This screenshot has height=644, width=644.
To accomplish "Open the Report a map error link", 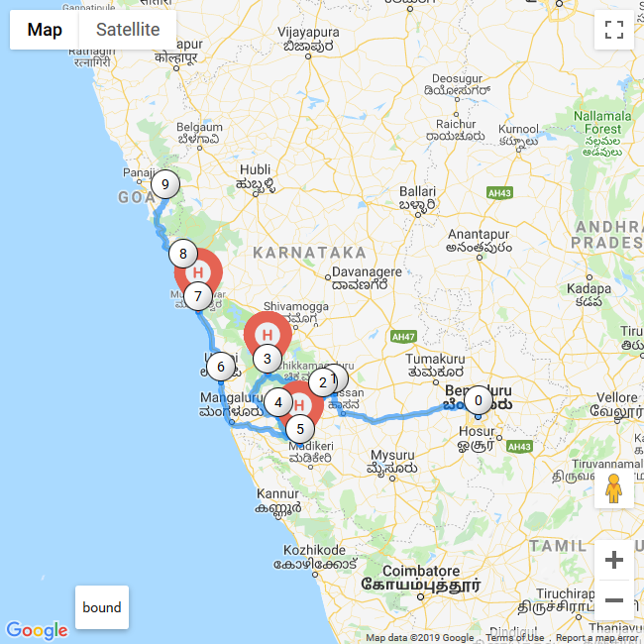I will point(595,638).
